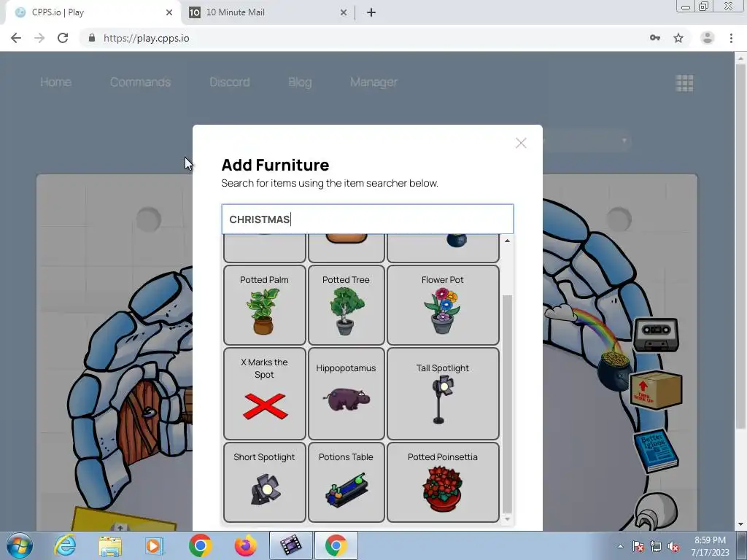Add the Flower Pot furniture item
The height and width of the screenshot is (560, 747).
point(443,306)
